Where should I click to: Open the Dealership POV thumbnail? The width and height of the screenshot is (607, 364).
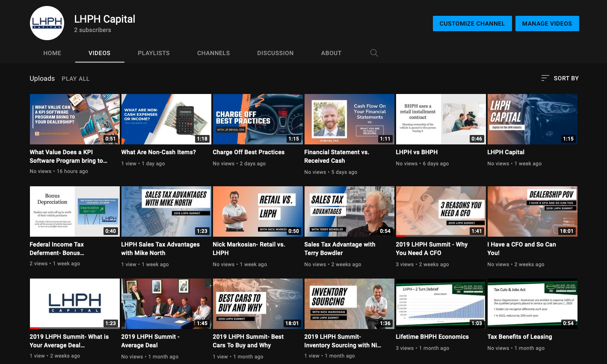(533, 211)
